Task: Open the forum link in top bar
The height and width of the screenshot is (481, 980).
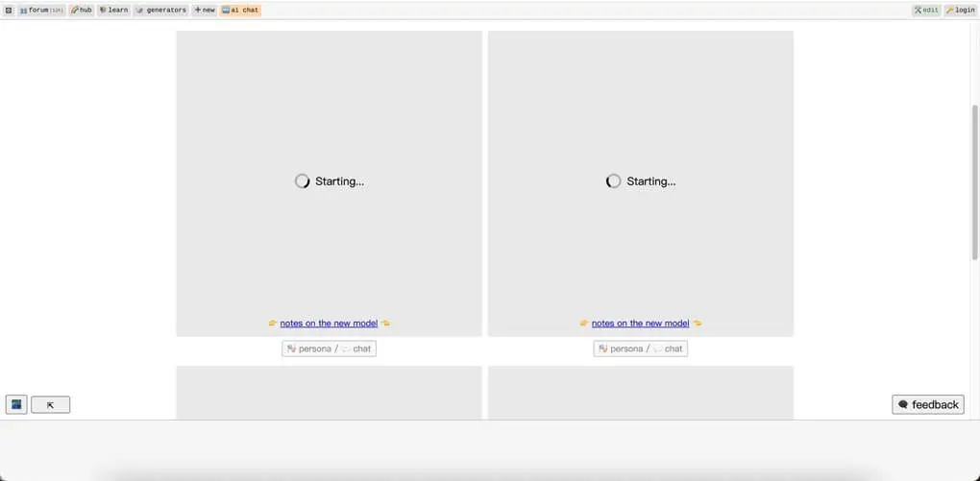Action: coord(41,10)
